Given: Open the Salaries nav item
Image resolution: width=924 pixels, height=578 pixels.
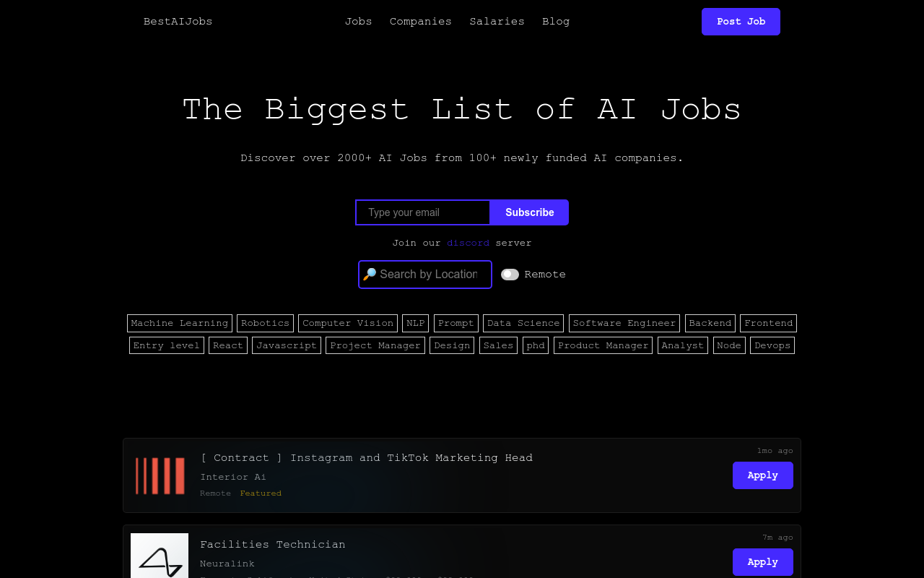Looking at the screenshot, I should point(497,22).
